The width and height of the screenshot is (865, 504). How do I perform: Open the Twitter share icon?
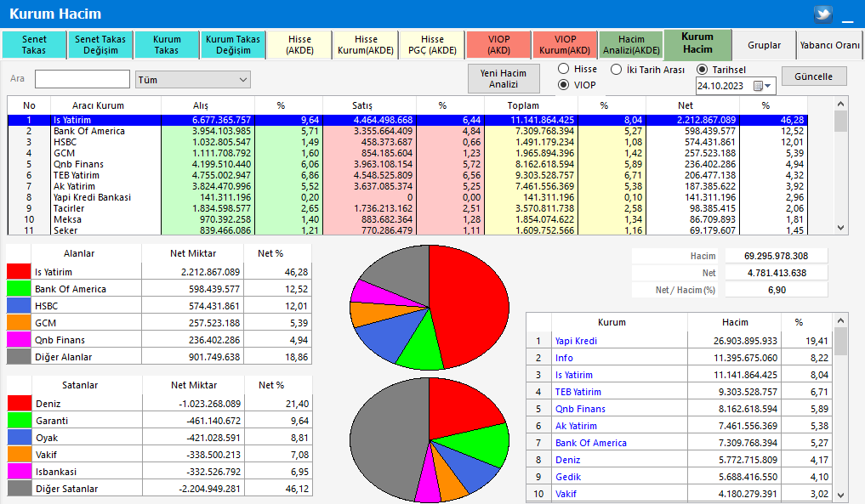pos(823,14)
